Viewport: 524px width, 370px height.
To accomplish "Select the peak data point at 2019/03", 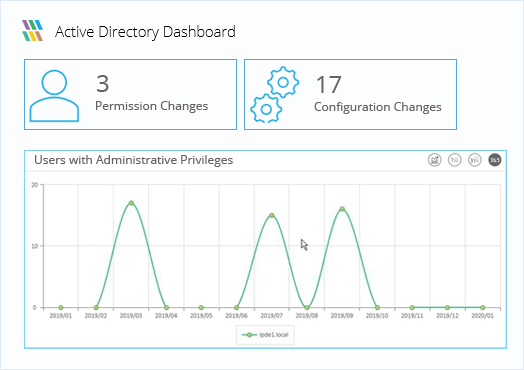I will click(131, 203).
